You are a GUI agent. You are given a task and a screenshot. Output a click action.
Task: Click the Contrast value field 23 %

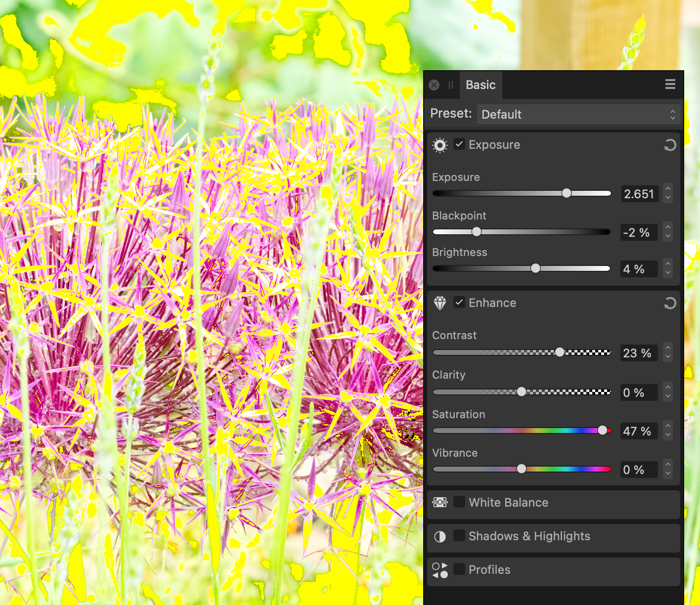[x=639, y=353]
